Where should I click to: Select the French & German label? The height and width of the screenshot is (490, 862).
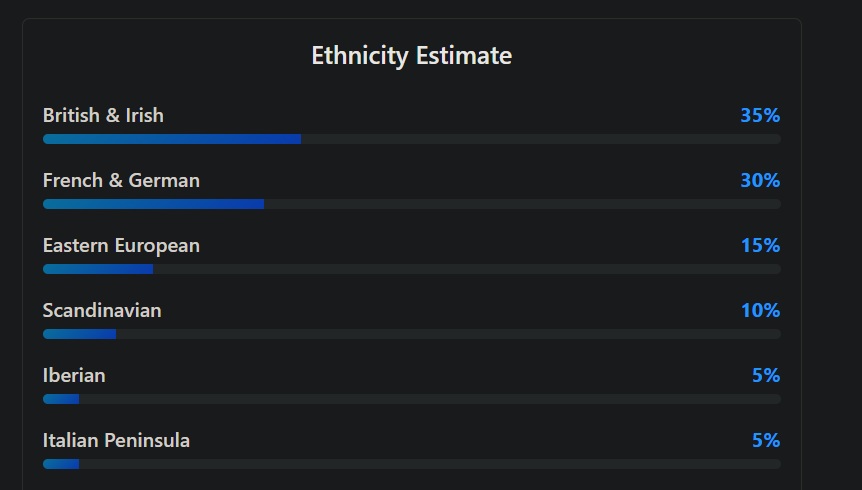[x=121, y=180]
